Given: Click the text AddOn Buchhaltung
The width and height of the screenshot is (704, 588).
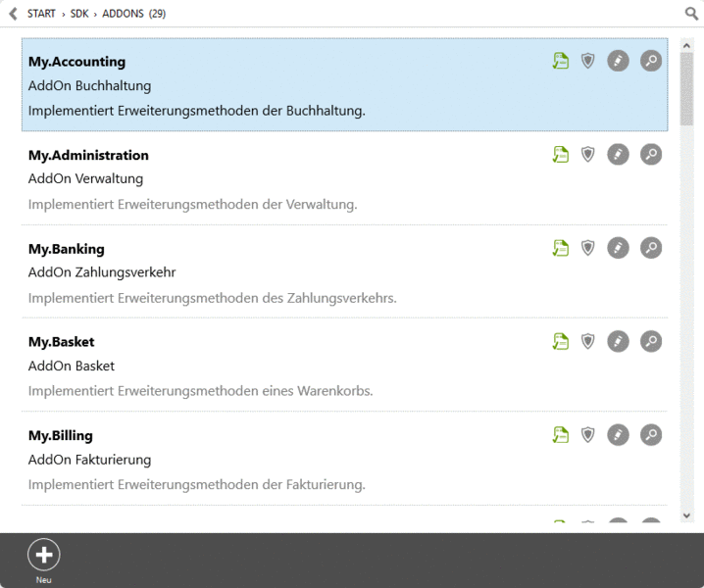Looking at the screenshot, I should pos(90,85).
